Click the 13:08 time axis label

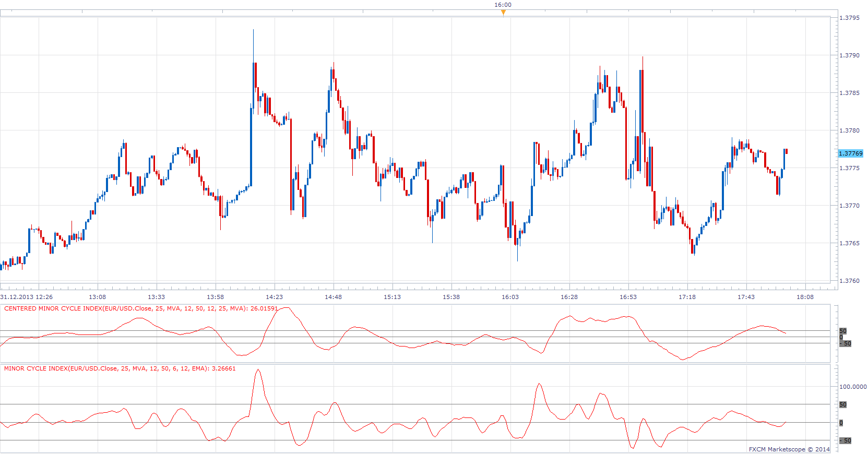(98, 297)
